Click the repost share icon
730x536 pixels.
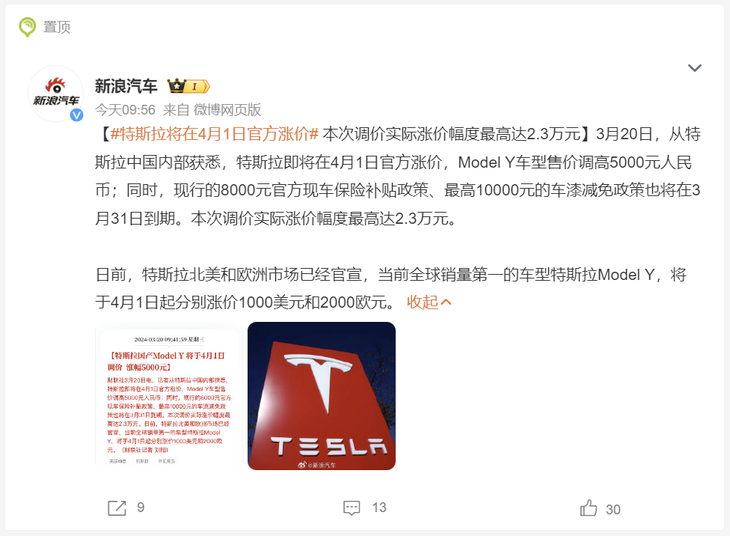pos(116,508)
